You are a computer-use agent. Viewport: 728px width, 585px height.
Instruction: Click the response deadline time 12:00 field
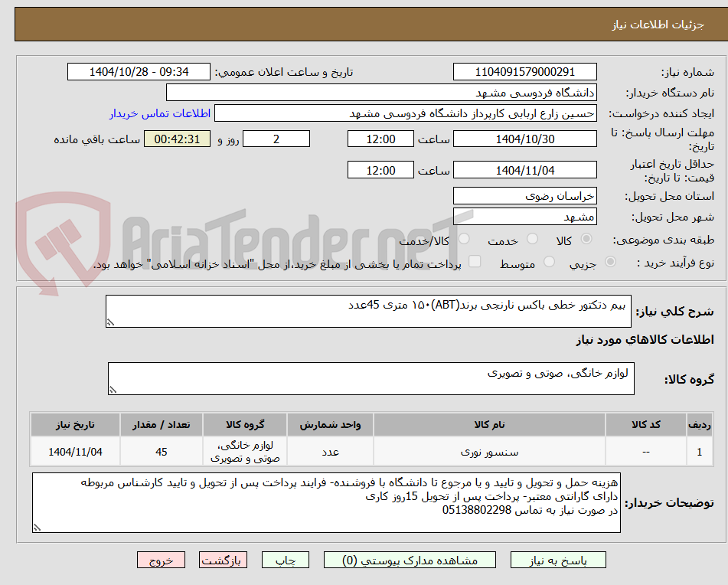pos(380,139)
